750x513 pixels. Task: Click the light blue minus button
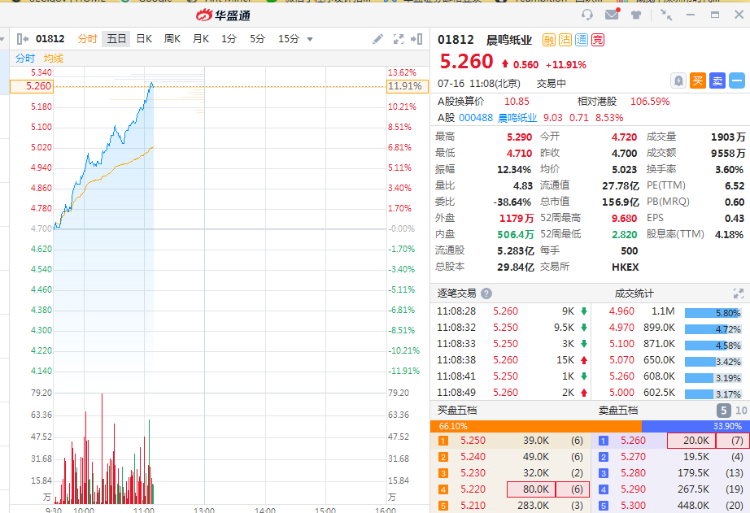(737, 80)
